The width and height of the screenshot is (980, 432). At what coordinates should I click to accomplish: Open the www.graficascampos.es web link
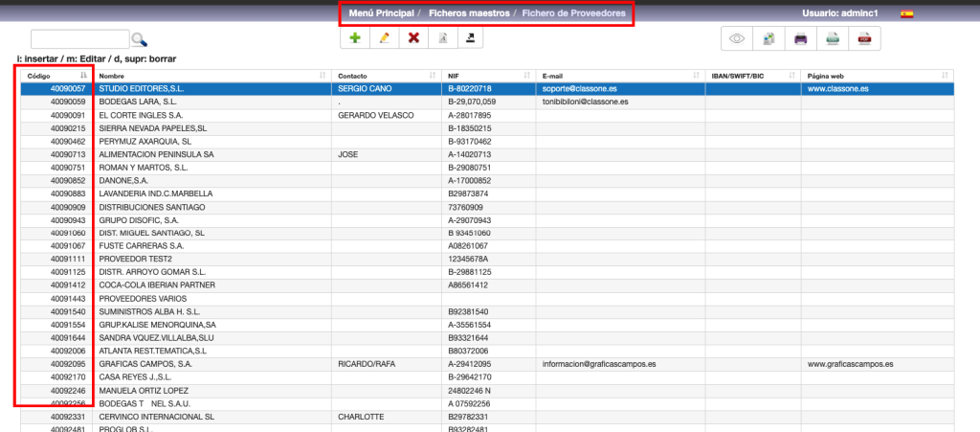tap(850, 364)
